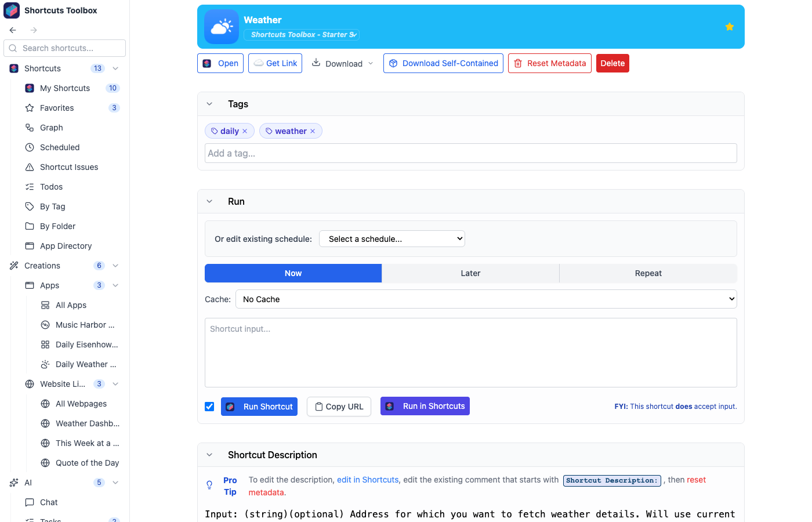Image resolution: width=812 pixels, height=522 pixels.
Task: Collapse the Website Links sidebar group
Action: (x=115, y=384)
